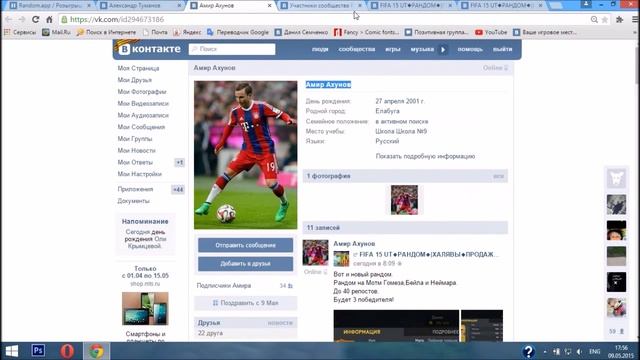Expand Показать подробную информацию
This screenshot has height=360, width=640.
425,156
